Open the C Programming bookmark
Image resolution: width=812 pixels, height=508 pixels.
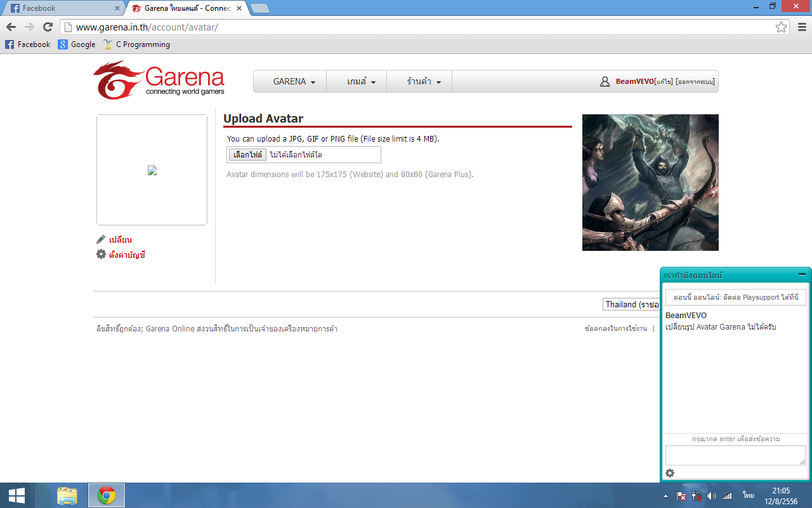137,44
